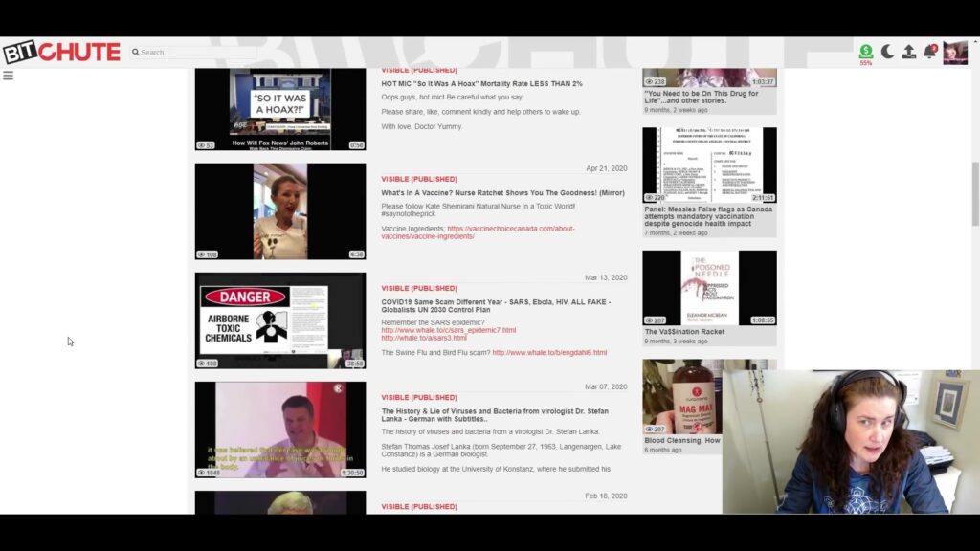Open COVID19 Same Scam Different Year title
This screenshot has height=551, width=980.
point(496,305)
